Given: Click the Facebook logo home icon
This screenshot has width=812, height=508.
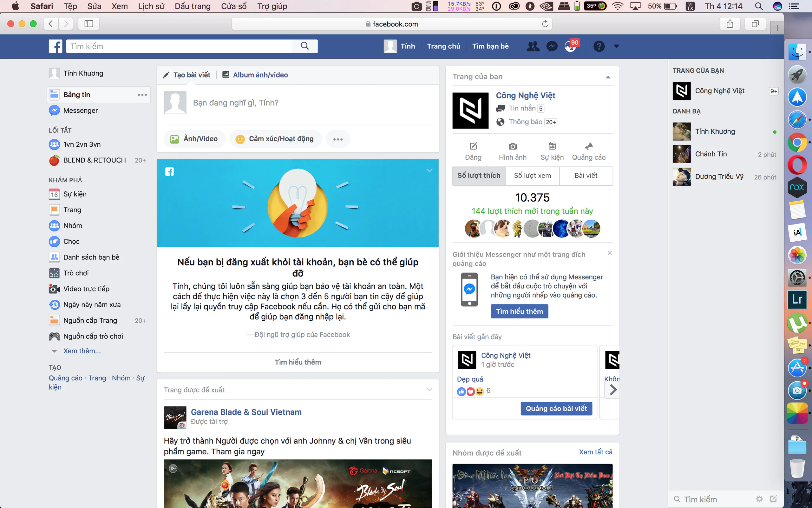Looking at the screenshot, I should coord(56,46).
